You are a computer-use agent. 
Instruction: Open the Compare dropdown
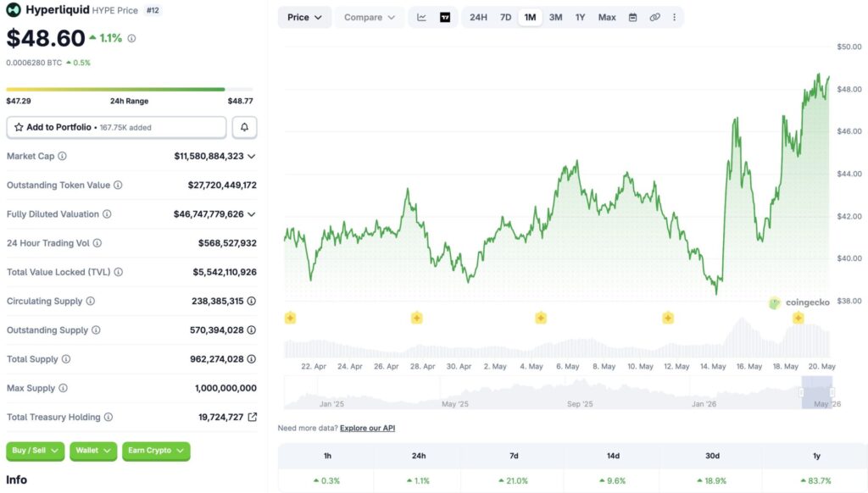[x=370, y=17]
